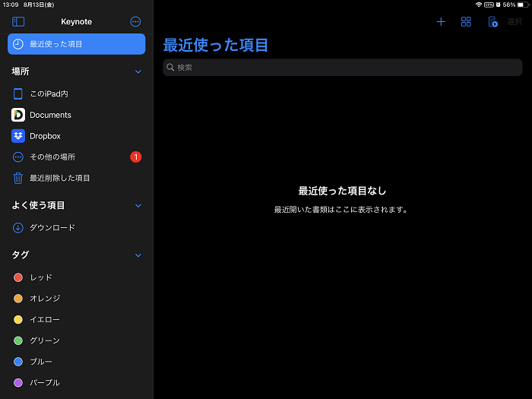
Task: Click the 最近使った項目なし empty message
Action: pyautogui.click(x=342, y=191)
